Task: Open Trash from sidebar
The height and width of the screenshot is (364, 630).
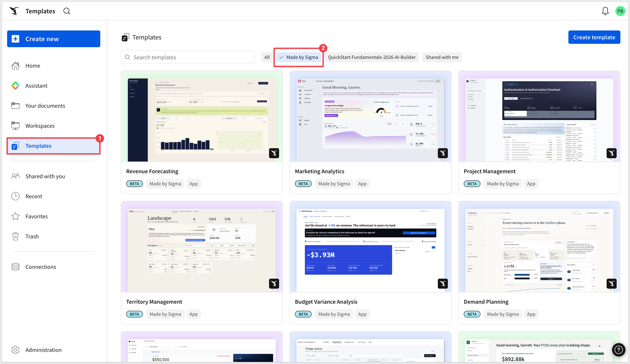Action: (53, 236)
